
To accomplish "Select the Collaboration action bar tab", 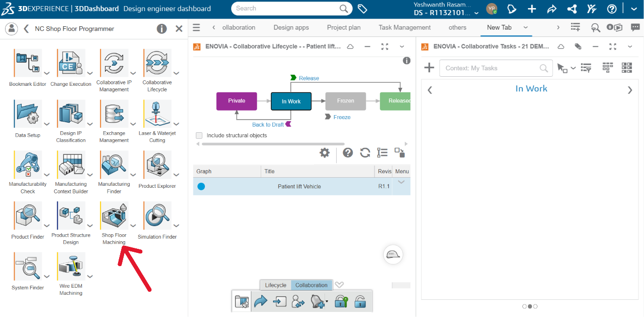I will (311, 285).
